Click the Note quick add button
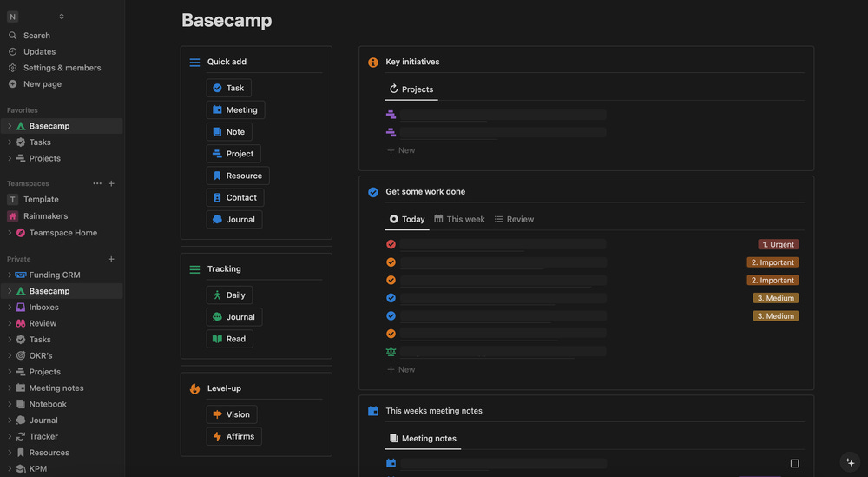Image resolution: width=868 pixels, height=477 pixels. [x=229, y=132]
